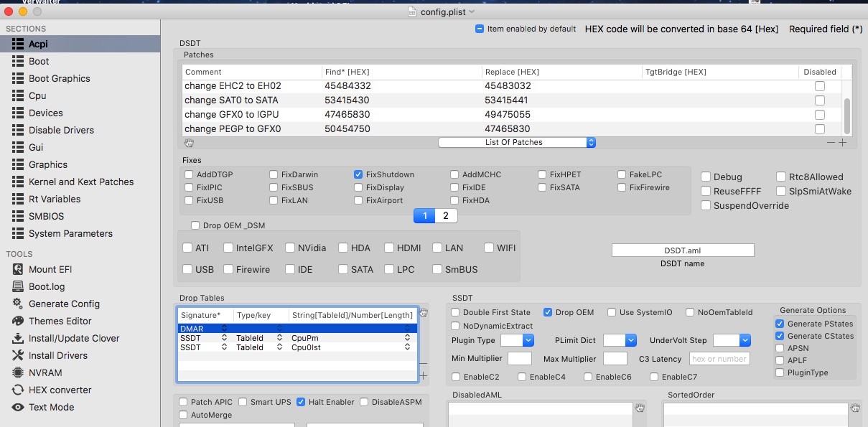868x427 pixels.
Task: Open the UnderVolt Step dropdown
Action: [732, 340]
